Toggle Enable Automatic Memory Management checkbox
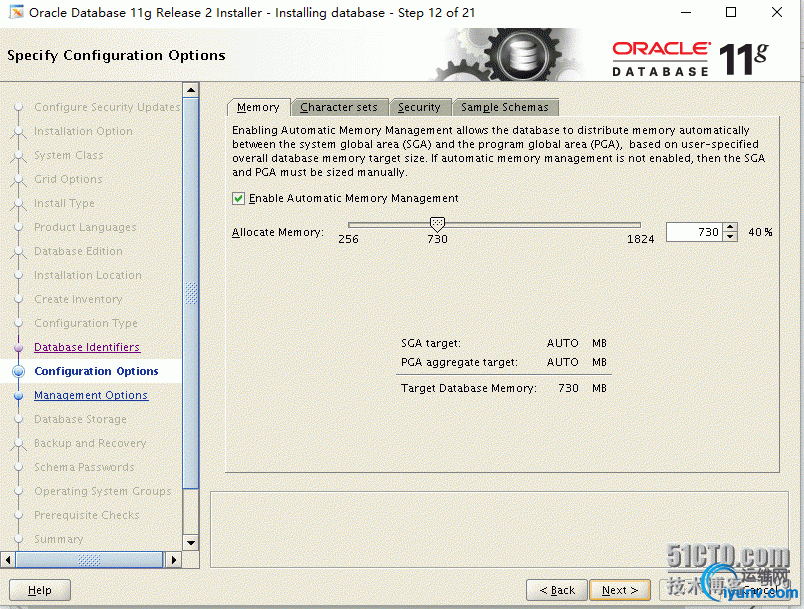Image resolution: width=804 pixels, height=609 pixels. [238, 198]
